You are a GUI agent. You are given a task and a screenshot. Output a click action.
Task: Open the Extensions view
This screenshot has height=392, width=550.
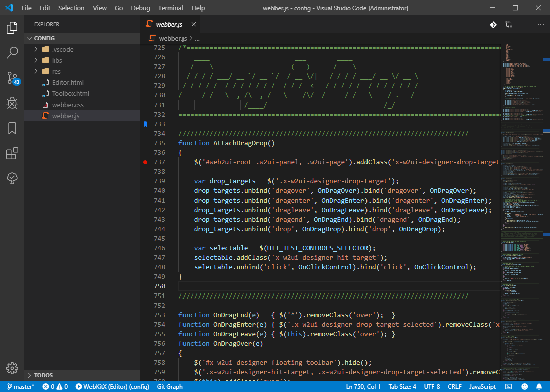12,153
